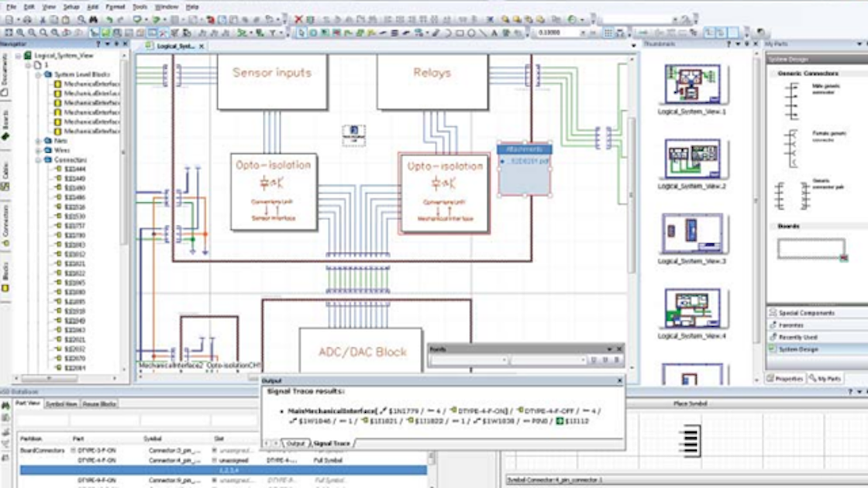Open the Setup menu
868x488 pixels.
pyautogui.click(x=70, y=6)
